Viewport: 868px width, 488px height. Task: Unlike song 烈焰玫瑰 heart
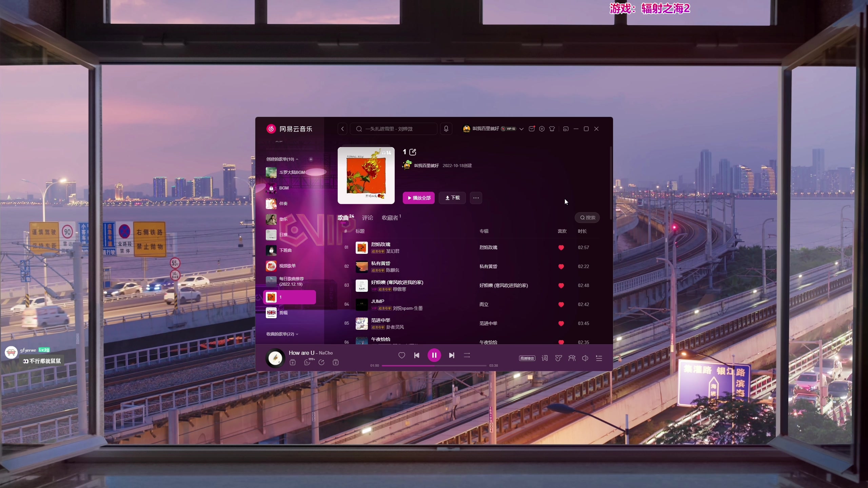click(561, 248)
